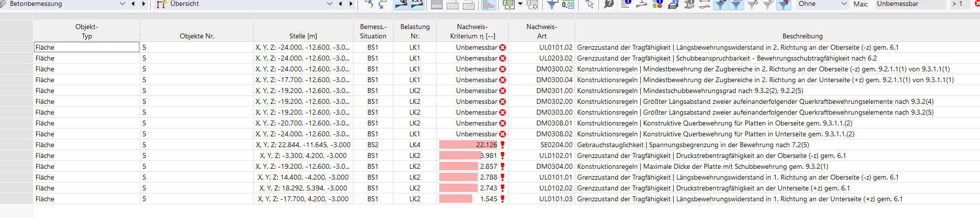Click the Excel export settings gear icon
980x218 pixels.
[532, 4]
